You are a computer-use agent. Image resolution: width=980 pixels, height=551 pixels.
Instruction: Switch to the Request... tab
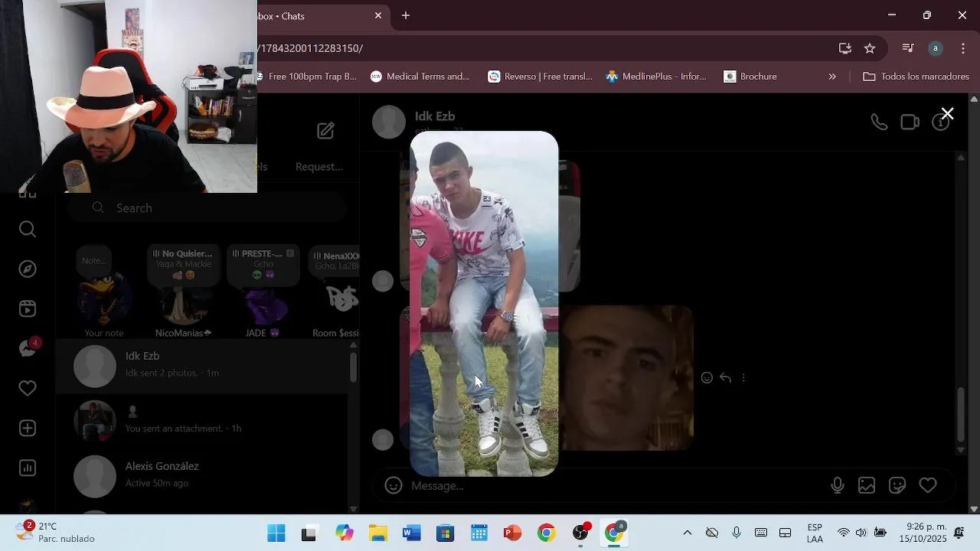coord(319,167)
